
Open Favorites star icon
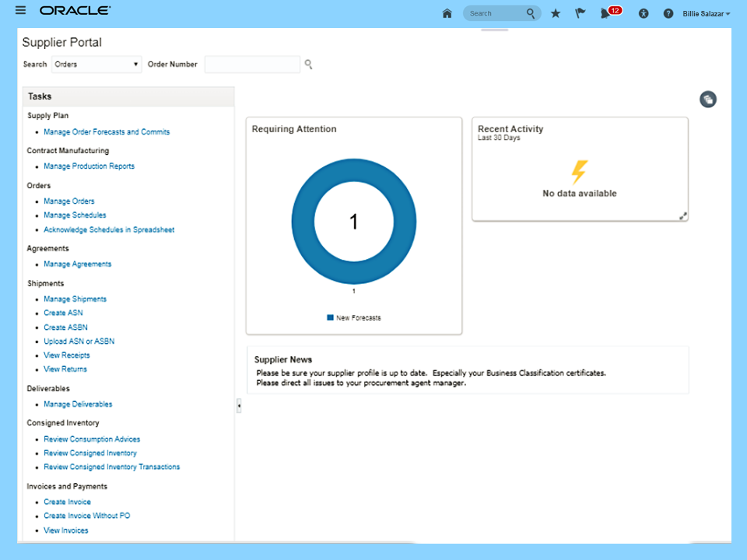[556, 13]
